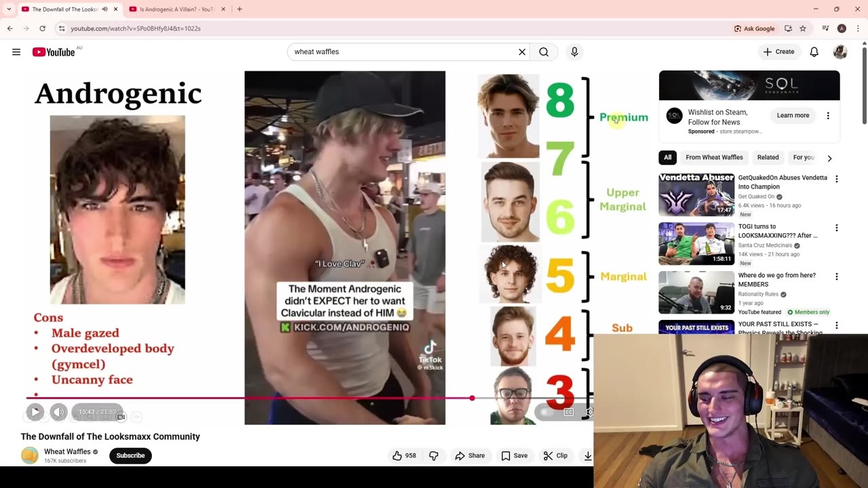
Task: Subscribe to Wheat Waffles
Action: tap(130, 455)
